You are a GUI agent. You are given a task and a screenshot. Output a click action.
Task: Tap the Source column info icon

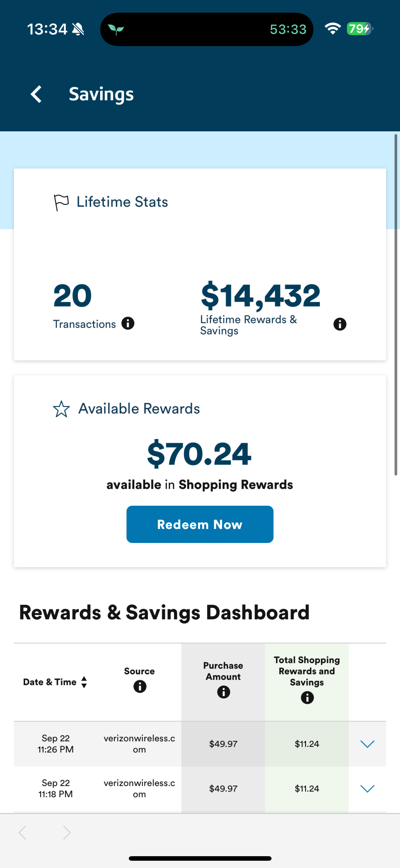point(140,686)
